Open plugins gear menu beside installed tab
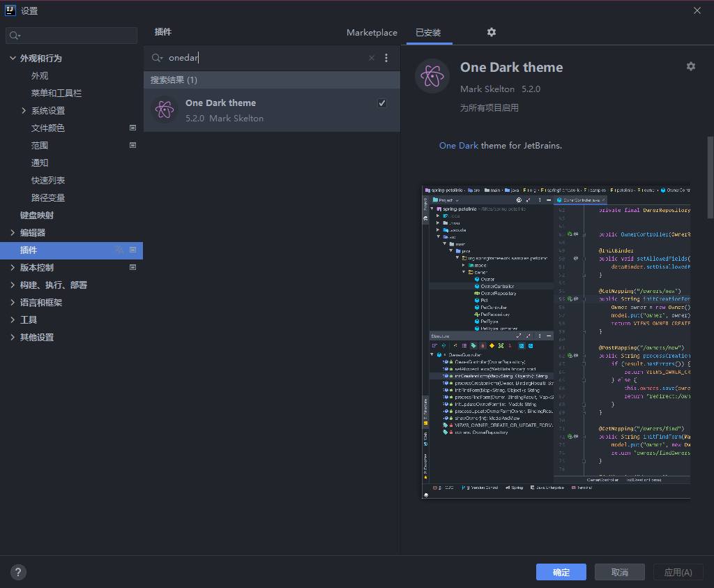 click(492, 32)
